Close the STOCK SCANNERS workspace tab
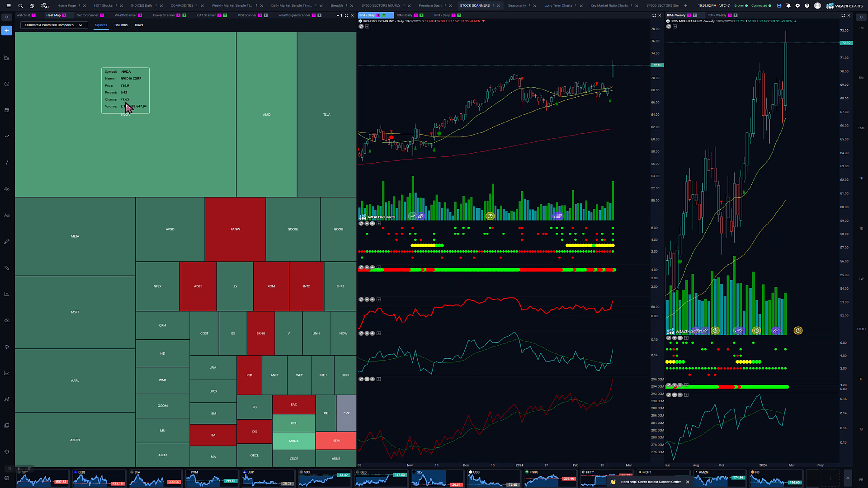This screenshot has height=488, width=868. coord(499,6)
